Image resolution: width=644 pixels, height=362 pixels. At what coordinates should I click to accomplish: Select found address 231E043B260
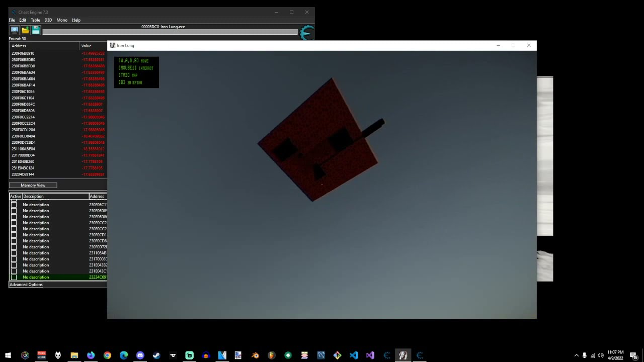point(23,162)
